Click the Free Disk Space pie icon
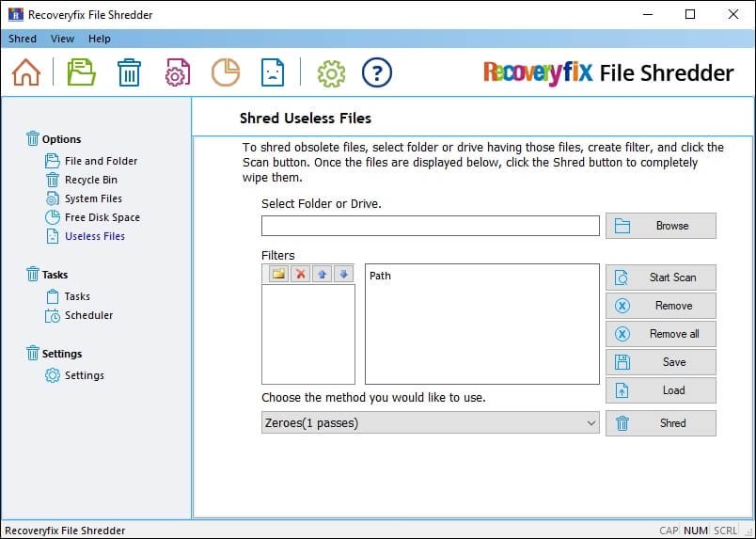 tap(226, 72)
